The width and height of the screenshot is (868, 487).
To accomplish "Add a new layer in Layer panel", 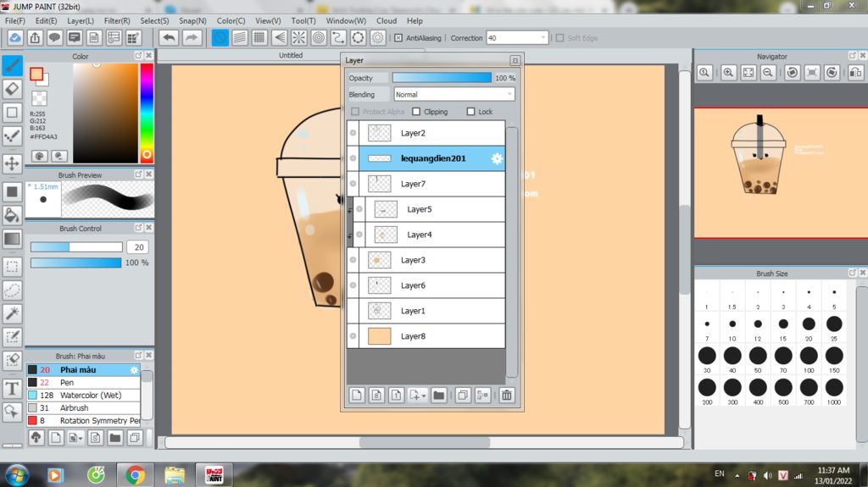I will (x=357, y=396).
